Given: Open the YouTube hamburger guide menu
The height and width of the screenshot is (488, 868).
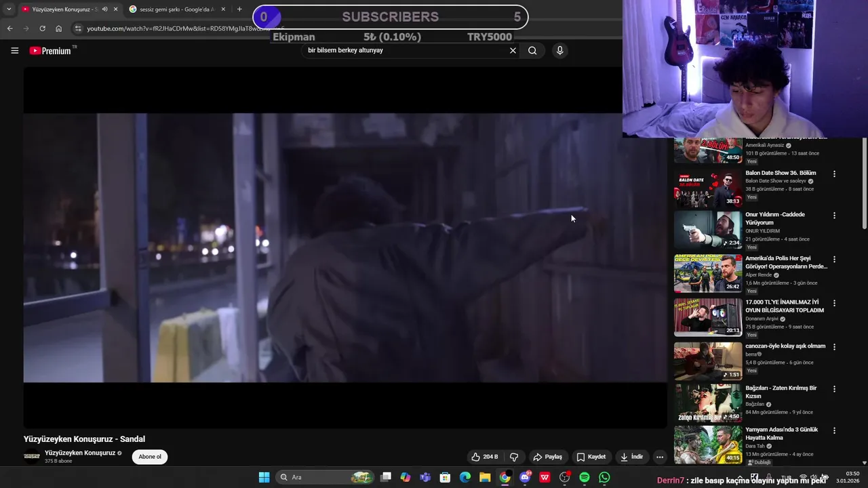Looking at the screenshot, I should [14, 51].
